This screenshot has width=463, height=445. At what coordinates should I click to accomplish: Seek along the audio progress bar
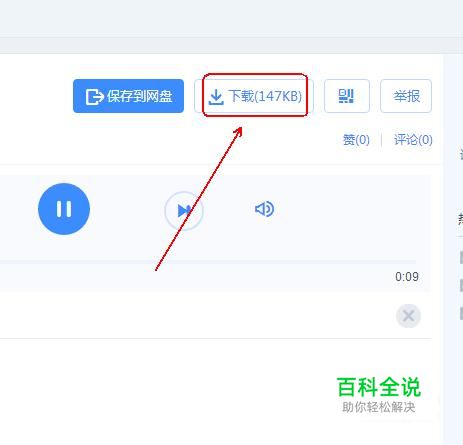[208, 262]
